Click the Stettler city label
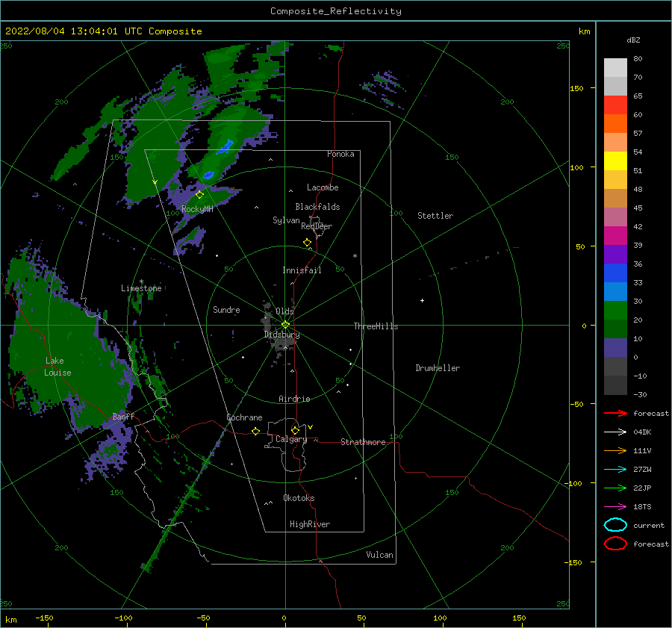672x628 pixels. pyautogui.click(x=435, y=216)
